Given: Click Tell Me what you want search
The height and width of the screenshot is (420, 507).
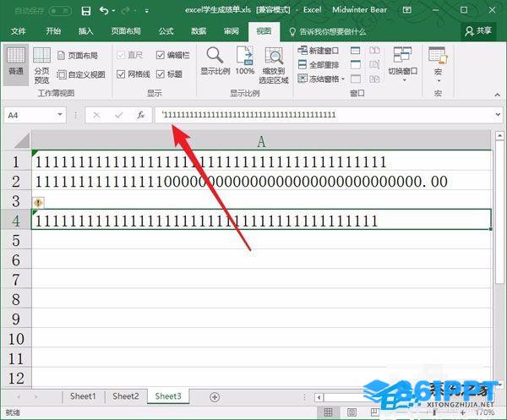Looking at the screenshot, I should tap(328, 31).
